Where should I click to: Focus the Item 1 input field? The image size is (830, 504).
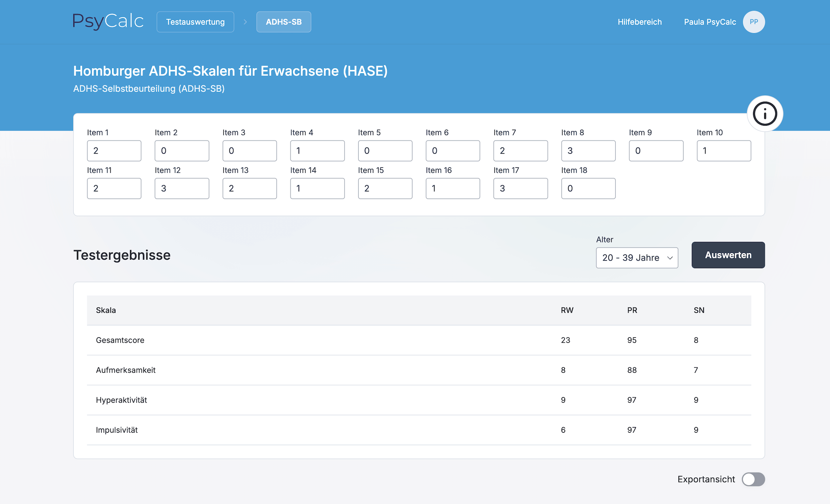(114, 151)
